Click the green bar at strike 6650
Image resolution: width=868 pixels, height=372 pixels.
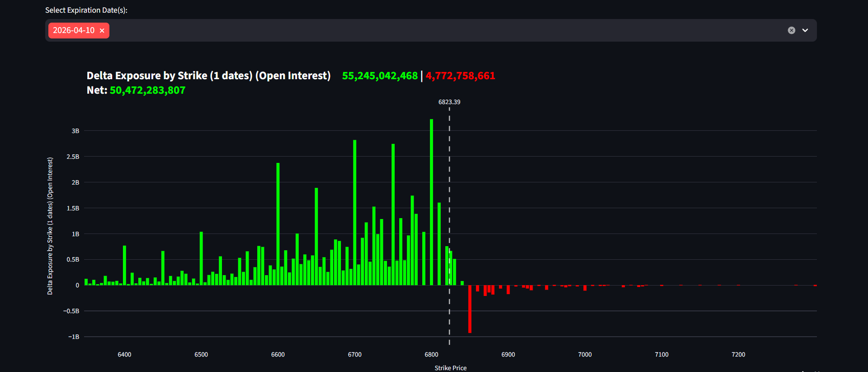[316, 236]
